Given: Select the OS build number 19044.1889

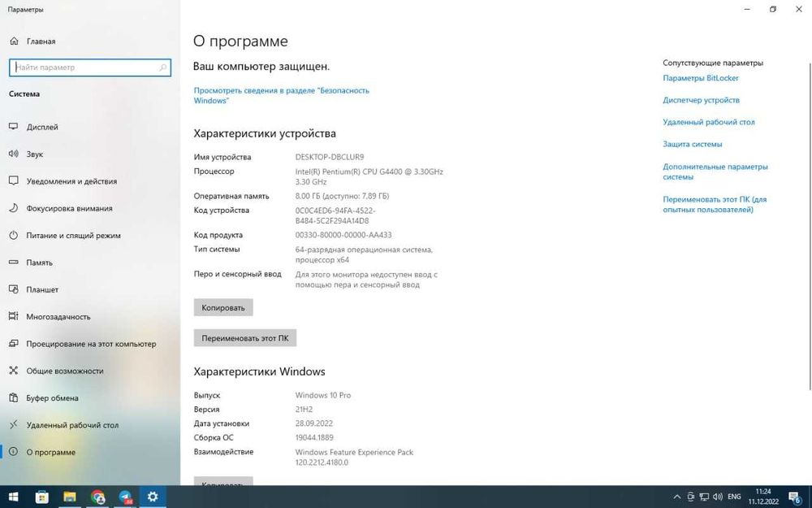Looking at the screenshot, I should [x=314, y=437].
